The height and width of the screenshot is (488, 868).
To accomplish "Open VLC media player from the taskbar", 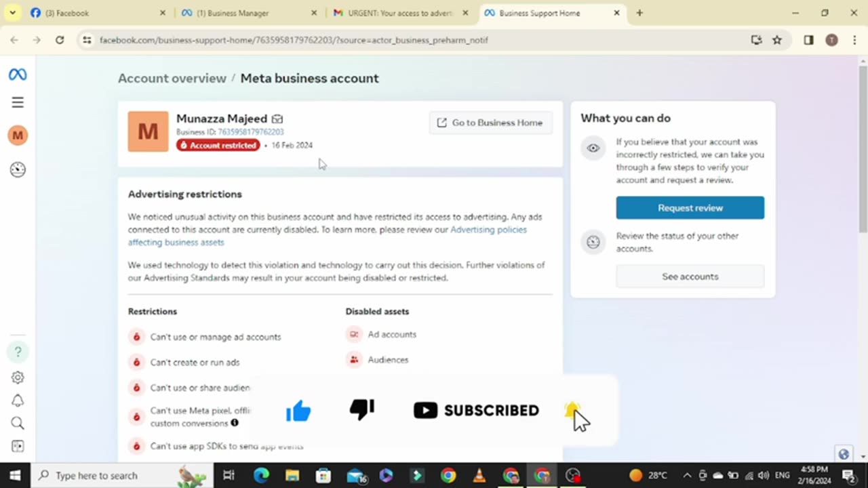I will pyautogui.click(x=479, y=475).
